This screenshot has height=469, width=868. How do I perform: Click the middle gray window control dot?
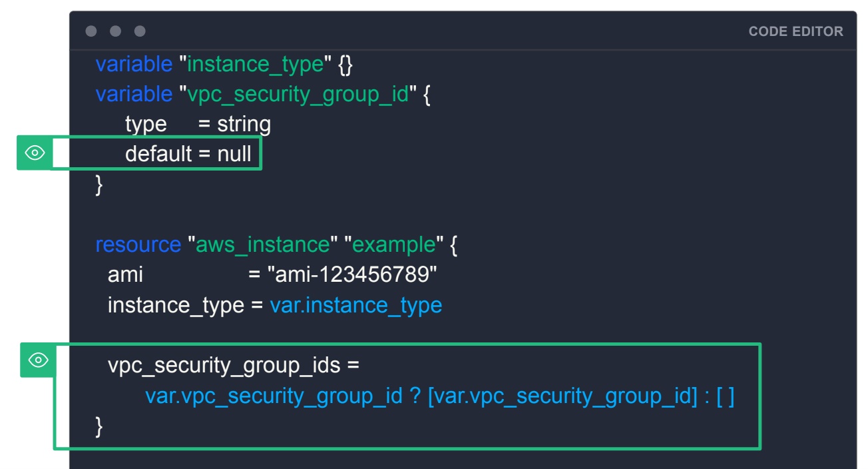116,31
